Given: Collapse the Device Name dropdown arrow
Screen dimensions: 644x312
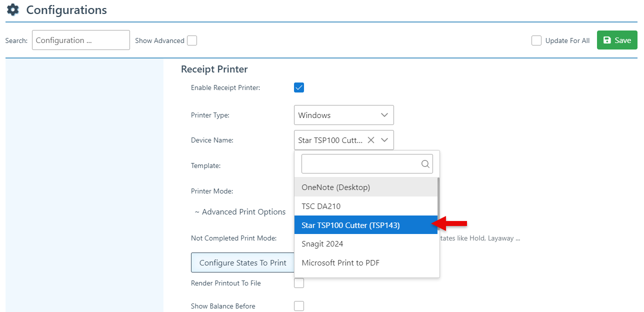Looking at the screenshot, I should coord(384,140).
